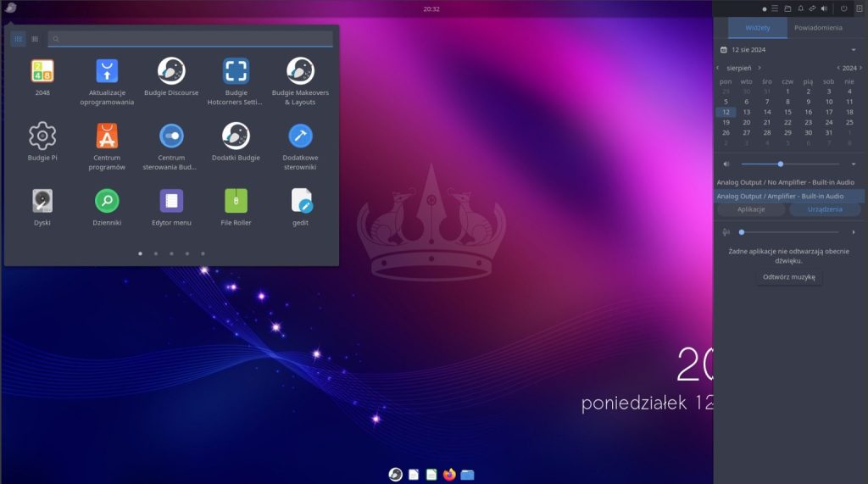Open Centrum sterowania Budgie
The width and height of the screenshot is (868, 484).
tap(171, 146)
